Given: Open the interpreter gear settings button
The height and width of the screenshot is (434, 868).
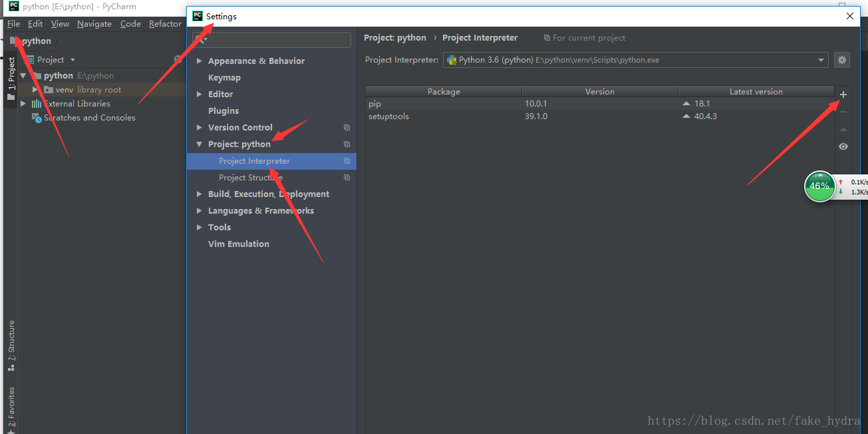Looking at the screenshot, I should pyautogui.click(x=842, y=60).
